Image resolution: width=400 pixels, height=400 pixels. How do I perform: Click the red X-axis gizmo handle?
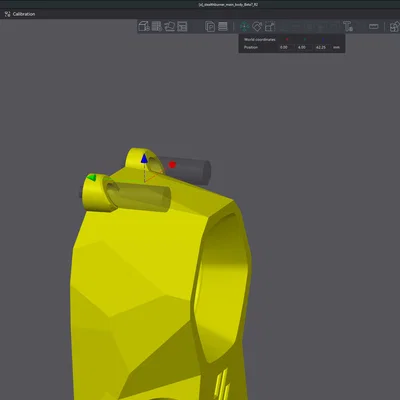tap(172, 165)
